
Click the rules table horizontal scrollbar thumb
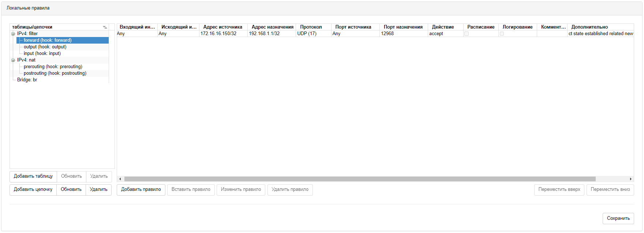(x=360, y=179)
